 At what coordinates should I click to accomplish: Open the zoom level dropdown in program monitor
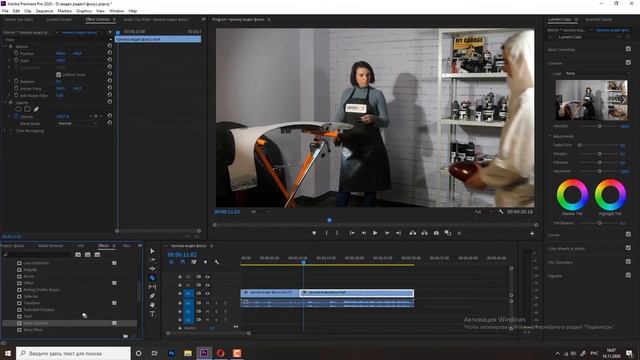[x=260, y=212]
